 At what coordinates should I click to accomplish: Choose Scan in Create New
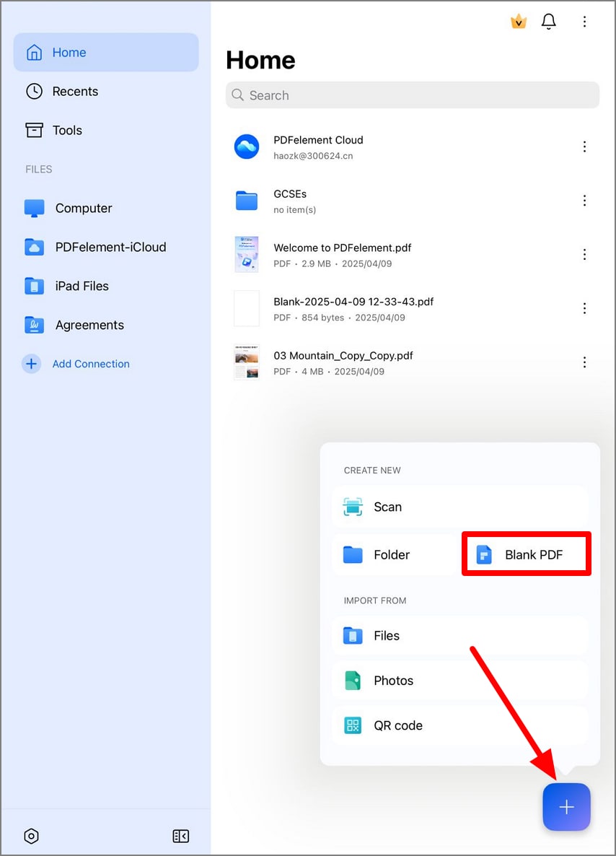(459, 507)
